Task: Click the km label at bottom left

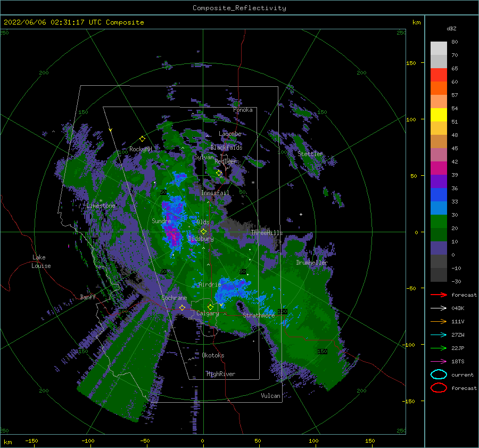Action: pyautogui.click(x=7, y=442)
